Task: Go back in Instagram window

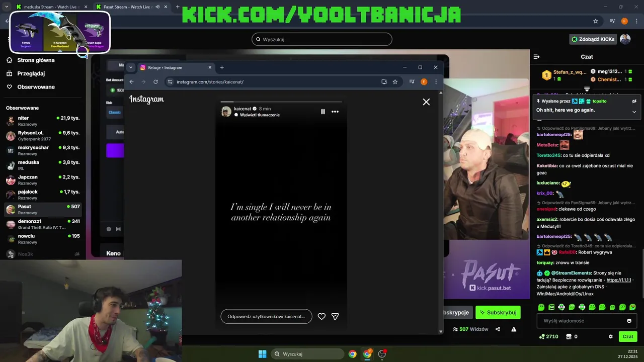Action: click(x=132, y=81)
